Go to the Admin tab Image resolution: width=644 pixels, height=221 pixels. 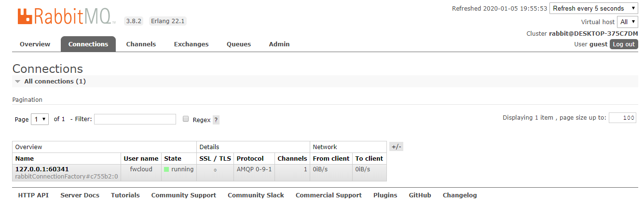point(279,44)
